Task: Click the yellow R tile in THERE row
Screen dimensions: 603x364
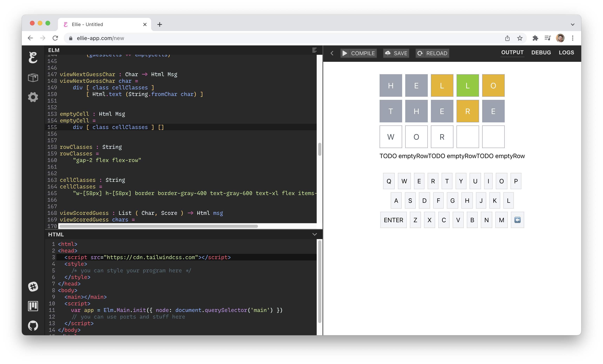Action: coord(467,111)
